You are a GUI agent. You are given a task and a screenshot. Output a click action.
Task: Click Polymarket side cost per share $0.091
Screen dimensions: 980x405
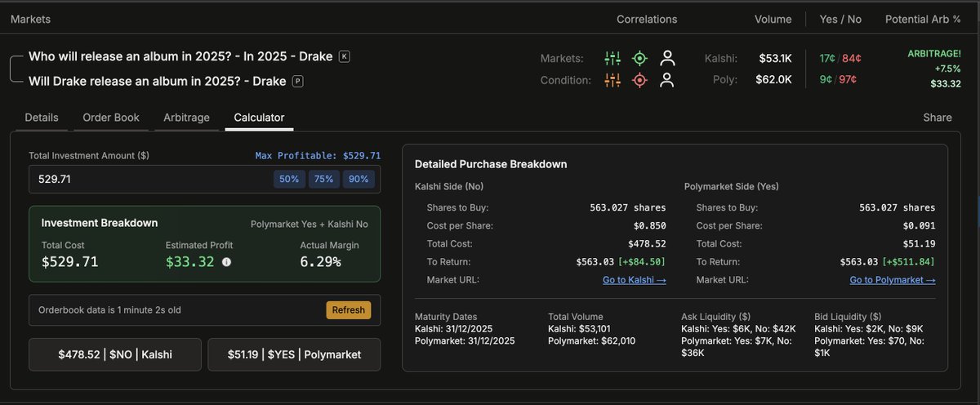coord(918,226)
